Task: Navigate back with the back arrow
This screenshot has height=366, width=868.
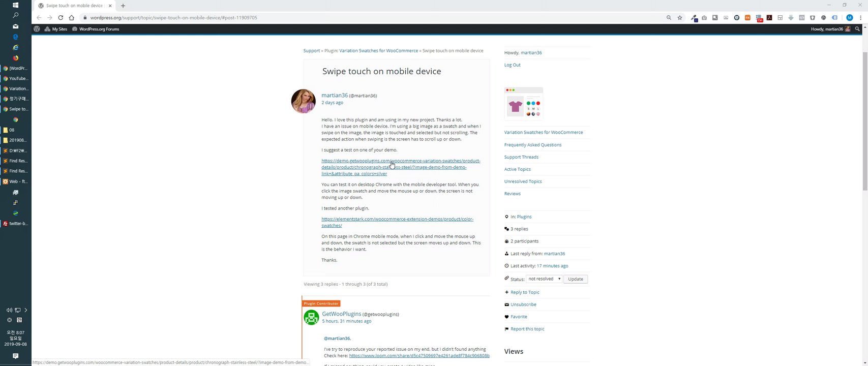Action: click(x=39, y=17)
